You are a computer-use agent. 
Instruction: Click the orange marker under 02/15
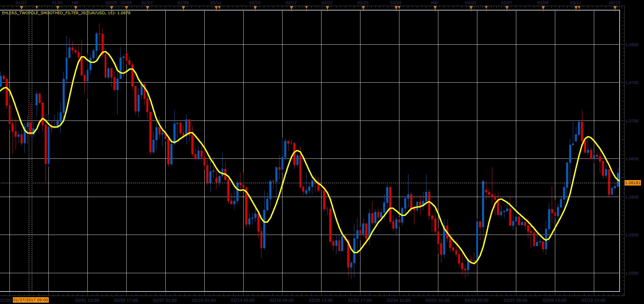255,7
